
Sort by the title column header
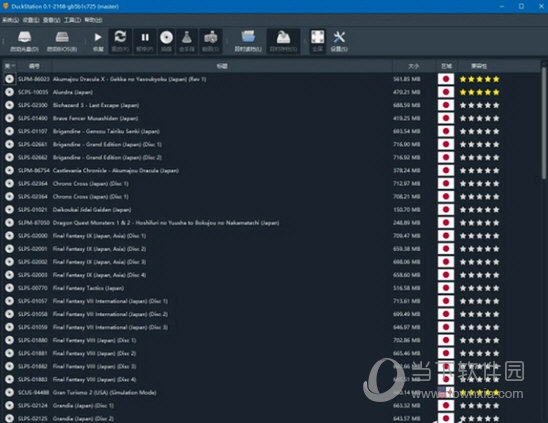point(222,66)
